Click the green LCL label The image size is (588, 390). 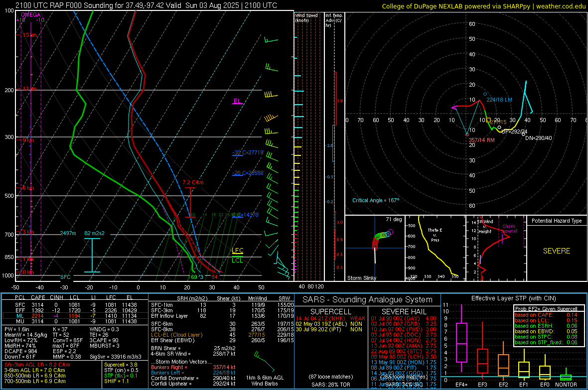pyautogui.click(x=237, y=260)
